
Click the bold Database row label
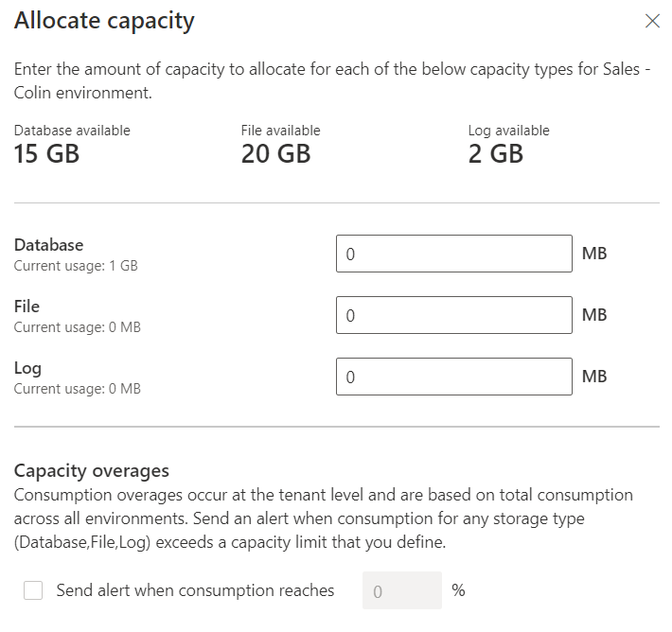[x=48, y=245]
